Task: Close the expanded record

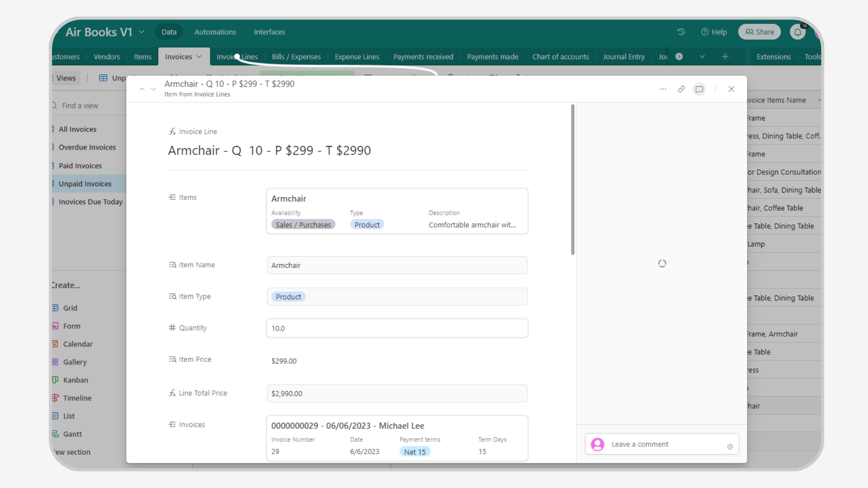Action: [x=731, y=89]
